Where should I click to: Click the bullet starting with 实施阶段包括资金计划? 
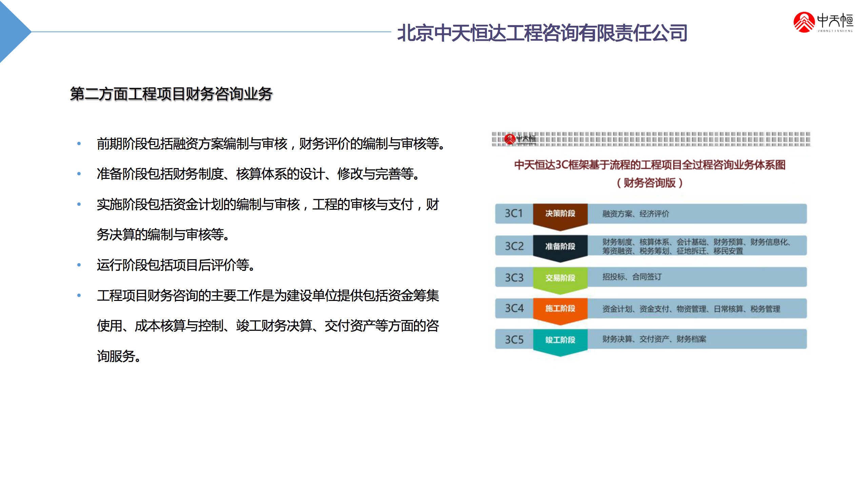click(x=268, y=204)
